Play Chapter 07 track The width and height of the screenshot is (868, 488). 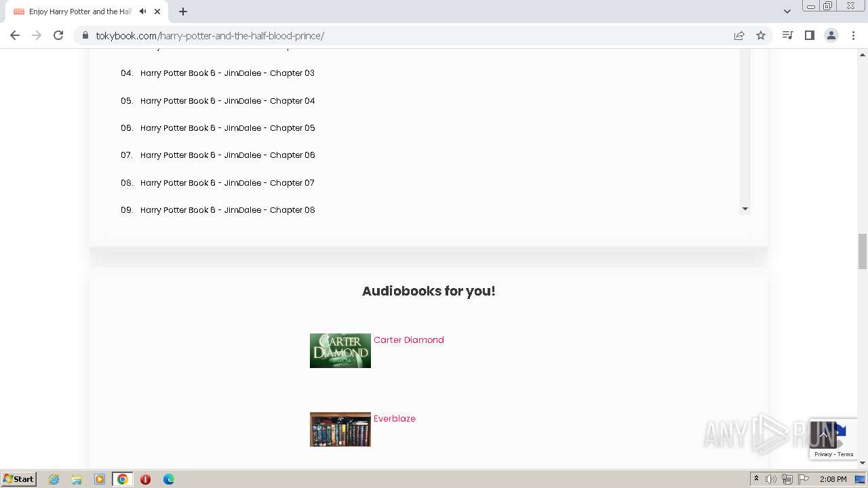pyautogui.click(x=227, y=183)
